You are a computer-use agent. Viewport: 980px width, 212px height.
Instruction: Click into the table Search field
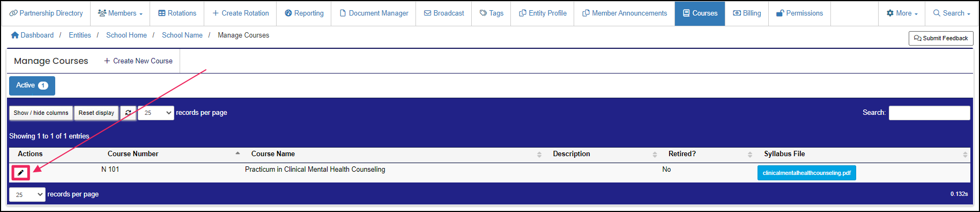929,113
